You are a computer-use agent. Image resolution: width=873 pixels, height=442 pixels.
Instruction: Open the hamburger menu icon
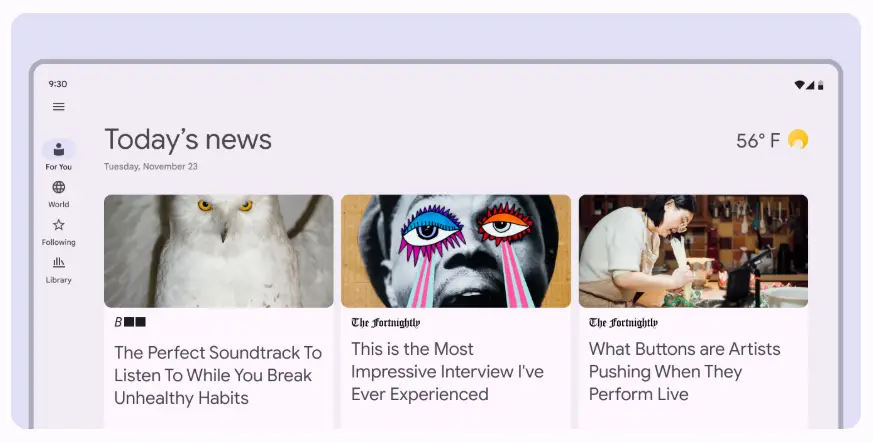(x=58, y=106)
